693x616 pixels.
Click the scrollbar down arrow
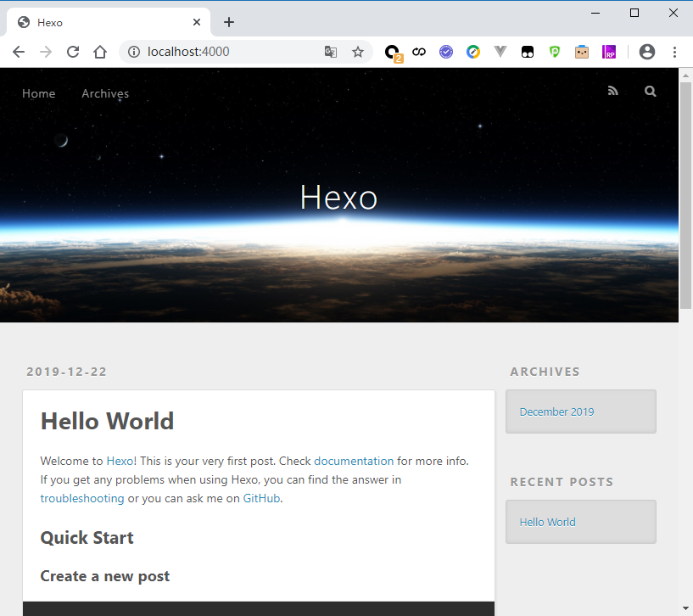coord(686,608)
